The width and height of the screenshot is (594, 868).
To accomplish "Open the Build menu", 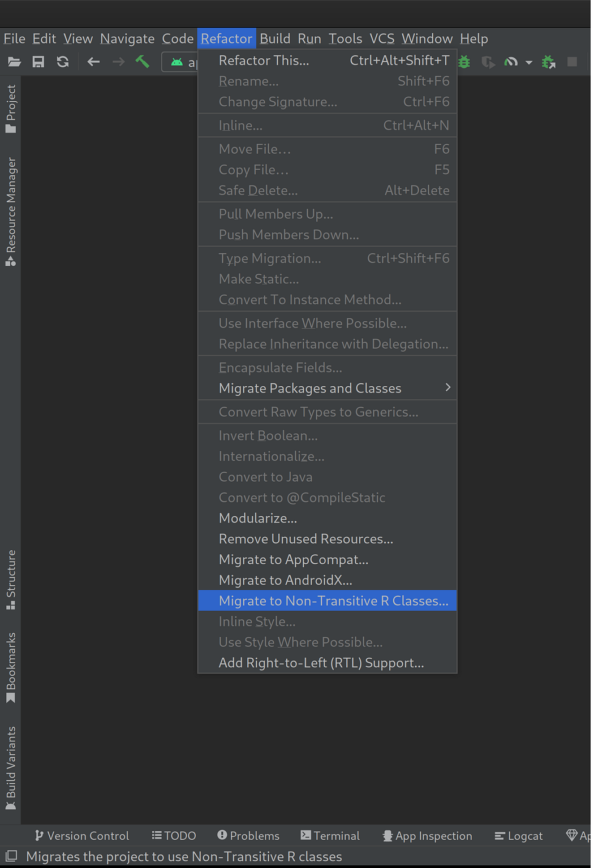I will (275, 38).
